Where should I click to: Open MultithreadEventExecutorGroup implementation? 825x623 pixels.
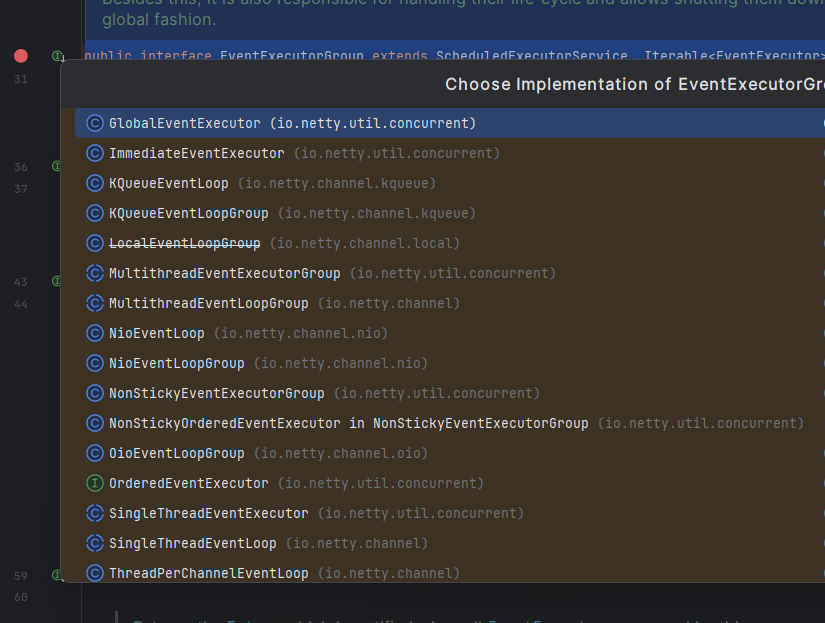(450, 273)
